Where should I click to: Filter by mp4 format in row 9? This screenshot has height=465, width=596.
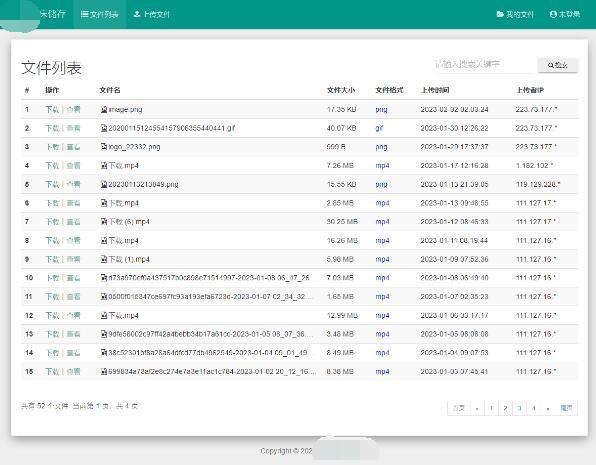pyautogui.click(x=382, y=259)
